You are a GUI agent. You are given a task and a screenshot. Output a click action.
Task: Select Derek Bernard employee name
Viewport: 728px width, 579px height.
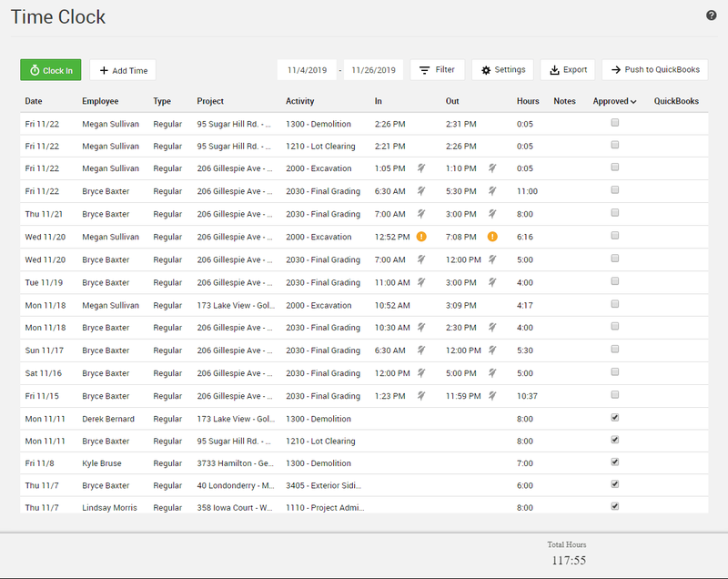pos(108,419)
